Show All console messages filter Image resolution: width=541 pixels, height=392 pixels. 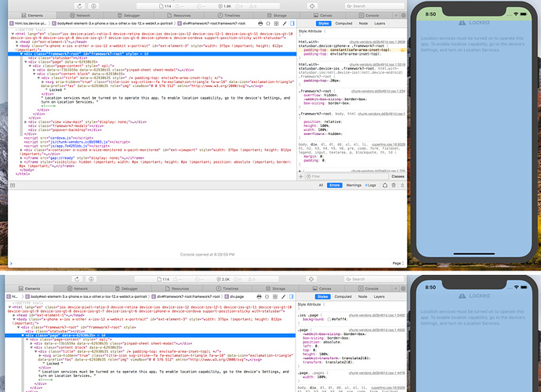coord(321,185)
